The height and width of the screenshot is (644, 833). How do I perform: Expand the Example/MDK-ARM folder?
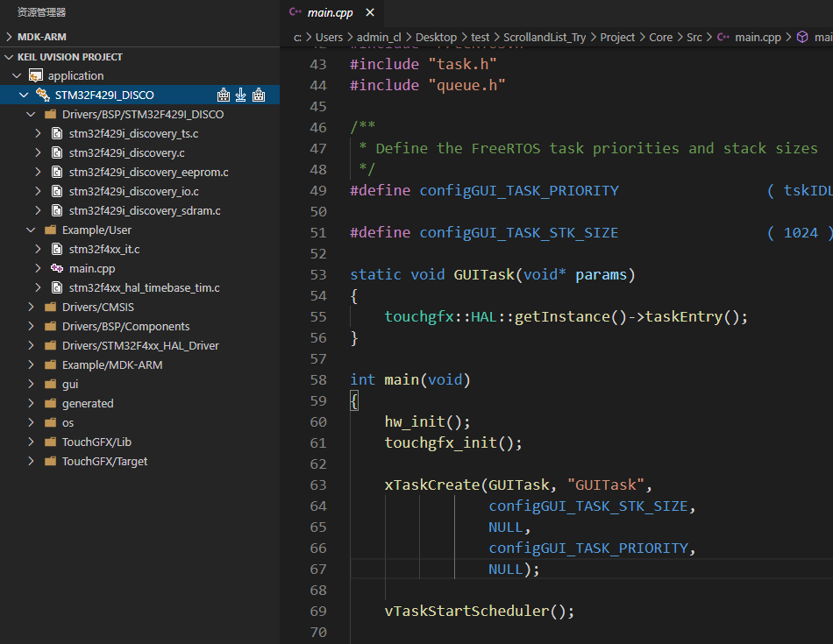tap(31, 364)
